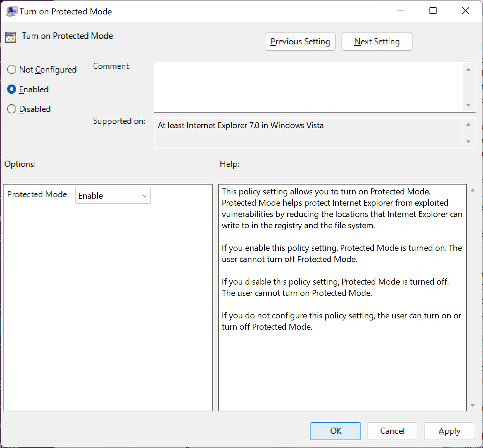The width and height of the screenshot is (483, 448).
Task: Click inside the Comment text box
Action: [308, 87]
